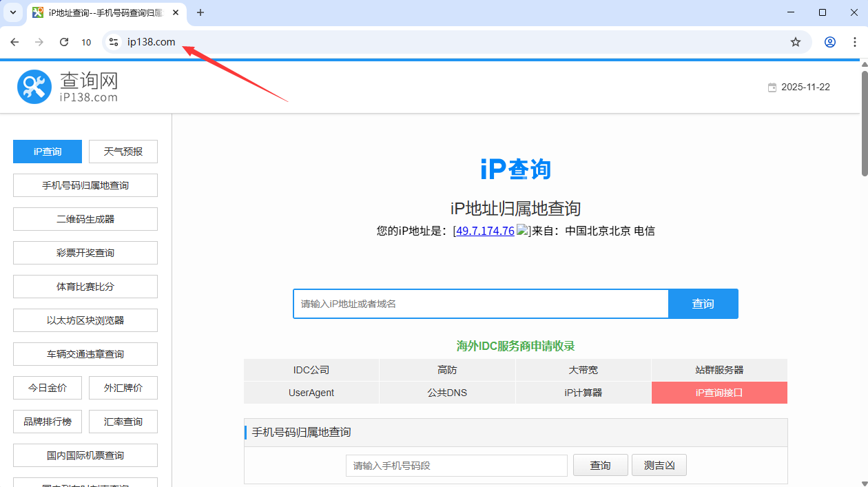Open the 49.7.174.76 IP address link

pos(485,231)
